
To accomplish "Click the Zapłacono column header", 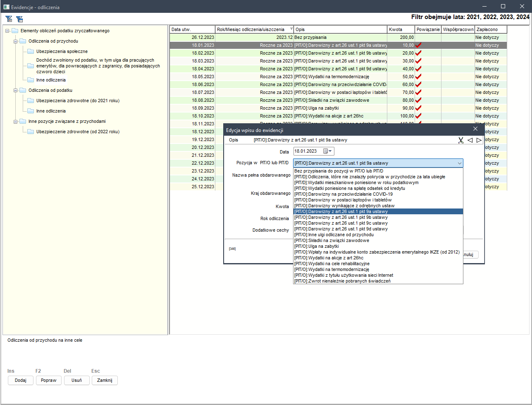I will 491,29.
